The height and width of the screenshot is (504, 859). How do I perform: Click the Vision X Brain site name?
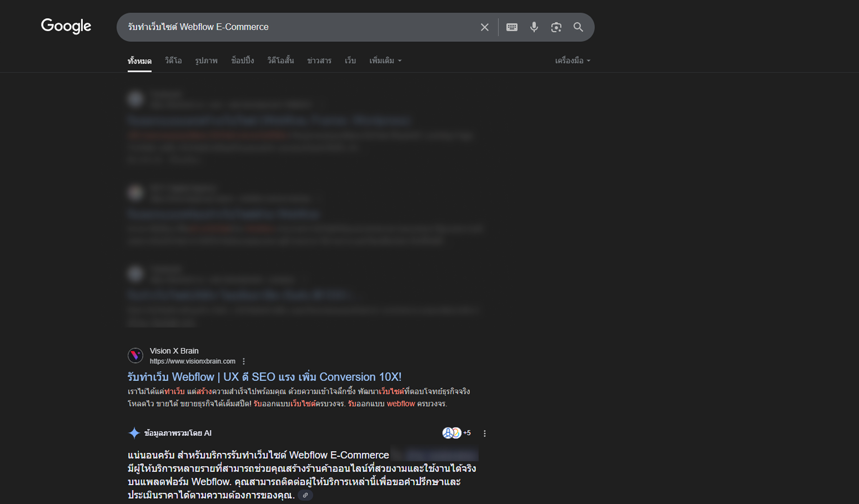[174, 351]
